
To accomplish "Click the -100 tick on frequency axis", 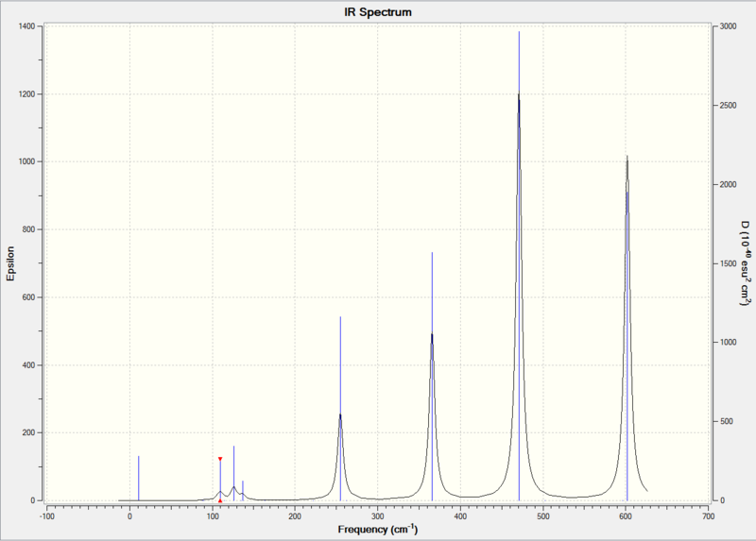I will pos(46,516).
